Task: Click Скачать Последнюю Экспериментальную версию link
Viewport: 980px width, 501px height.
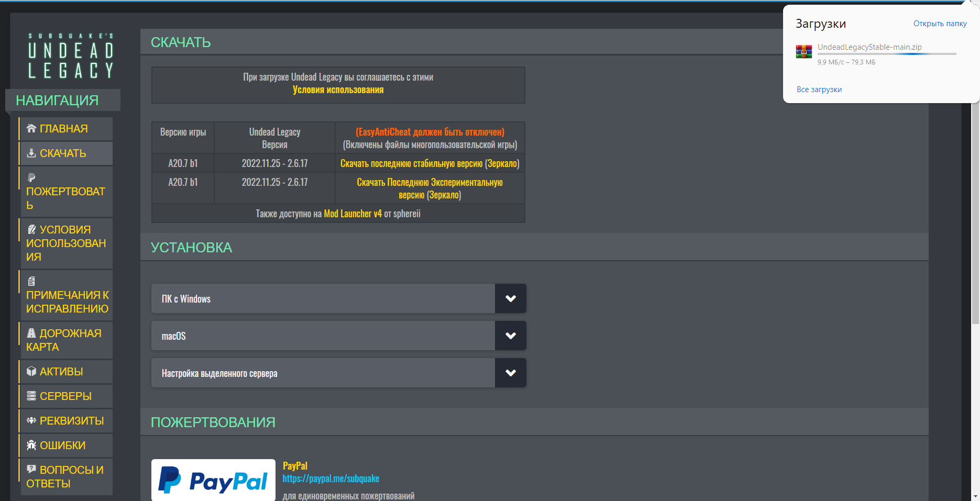Action: coord(430,188)
